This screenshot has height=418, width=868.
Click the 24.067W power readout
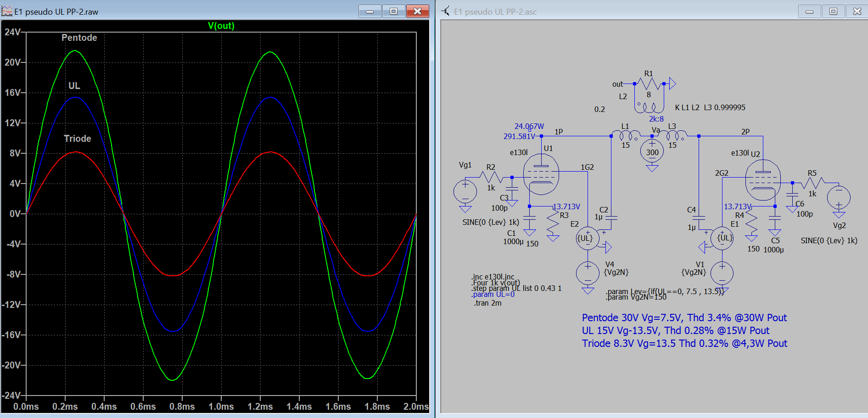click(529, 126)
